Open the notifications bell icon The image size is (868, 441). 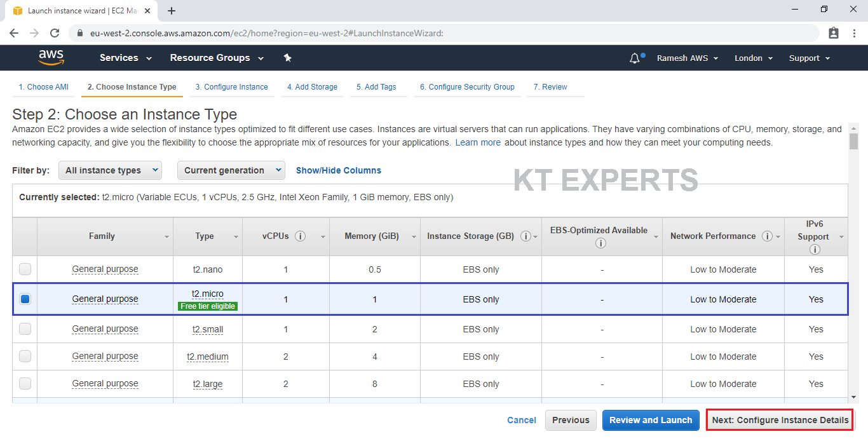click(635, 58)
